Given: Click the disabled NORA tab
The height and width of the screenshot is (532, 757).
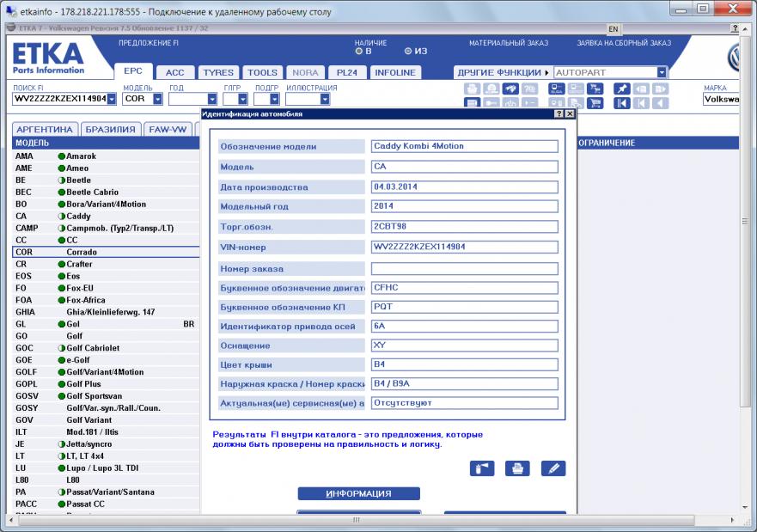Looking at the screenshot, I should tap(305, 72).
